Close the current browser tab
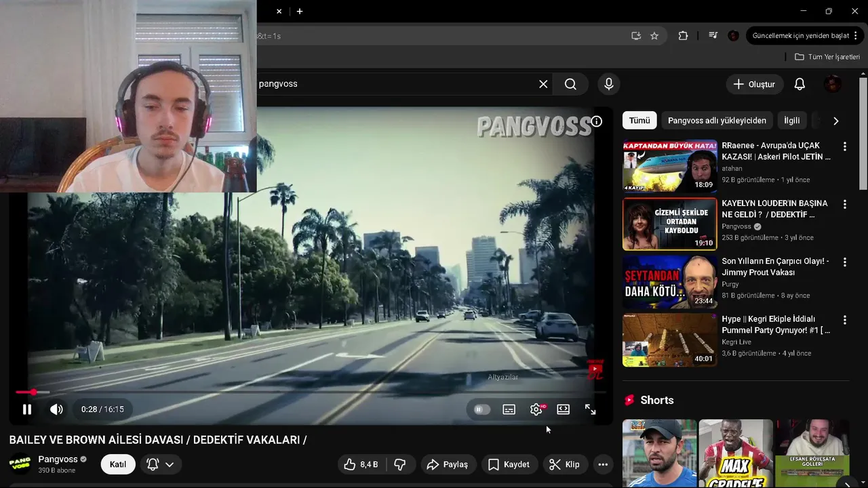 (x=279, y=12)
